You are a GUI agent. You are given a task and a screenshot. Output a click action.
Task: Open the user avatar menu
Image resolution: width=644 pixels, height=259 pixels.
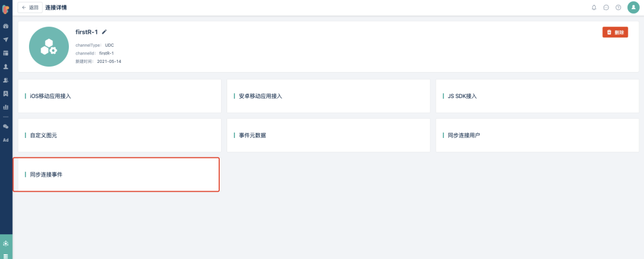(x=633, y=7)
